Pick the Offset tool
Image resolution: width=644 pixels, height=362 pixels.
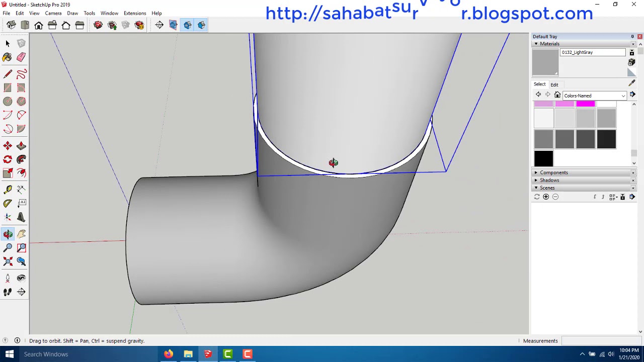(x=21, y=173)
